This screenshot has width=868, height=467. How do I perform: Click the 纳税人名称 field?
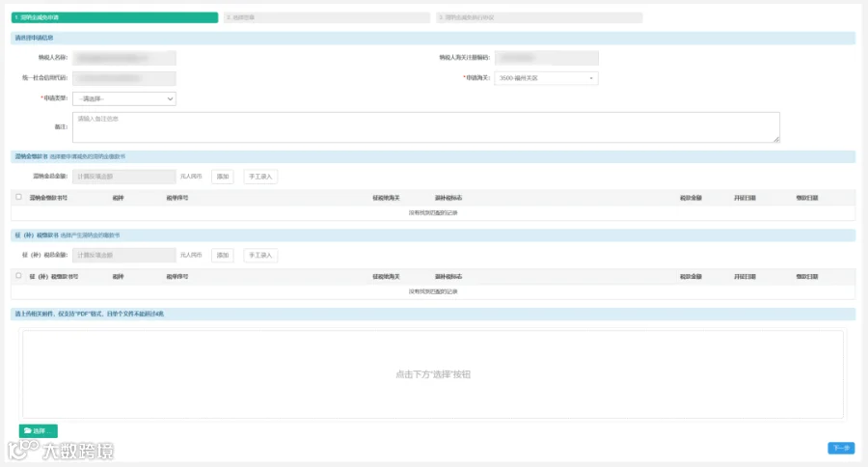pos(124,58)
